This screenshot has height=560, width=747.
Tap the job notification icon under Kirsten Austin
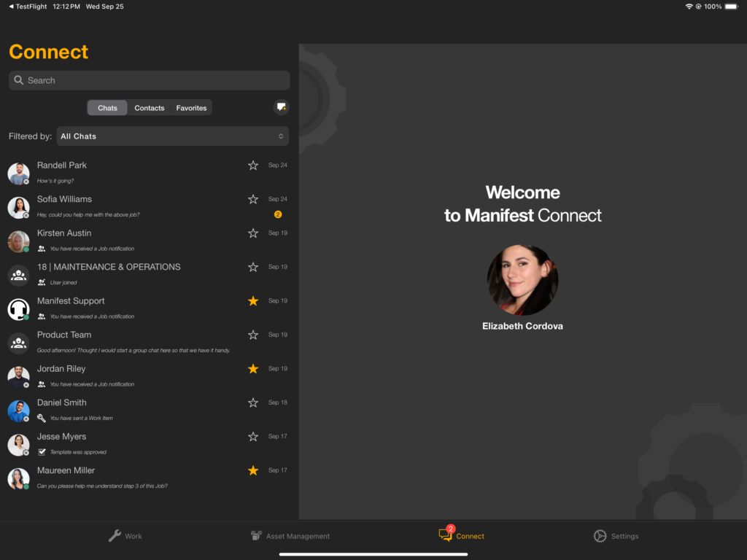(42, 249)
